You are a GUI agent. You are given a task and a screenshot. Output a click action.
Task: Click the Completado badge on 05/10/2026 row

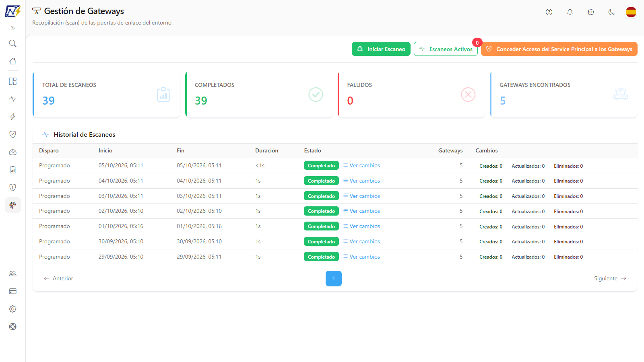321,165
